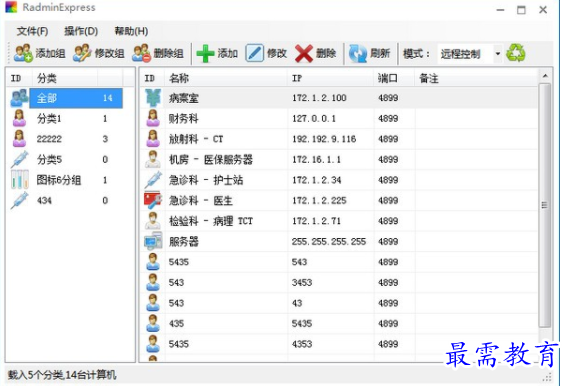Click the syringe icon for 急诊科 - 护士站
567x386 pixels.
[153, 180]
